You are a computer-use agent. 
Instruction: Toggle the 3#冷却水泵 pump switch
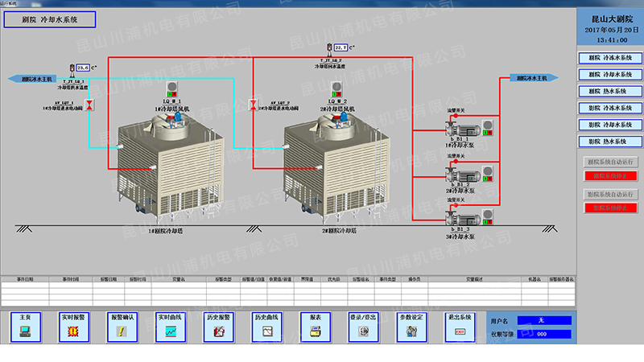click(486, 216)
